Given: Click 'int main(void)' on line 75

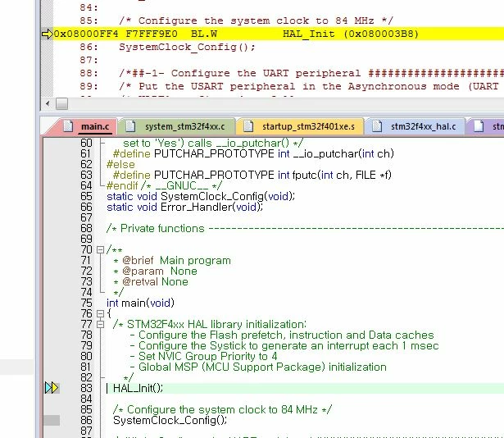Looking at the screenshot, I should point(140,303).
